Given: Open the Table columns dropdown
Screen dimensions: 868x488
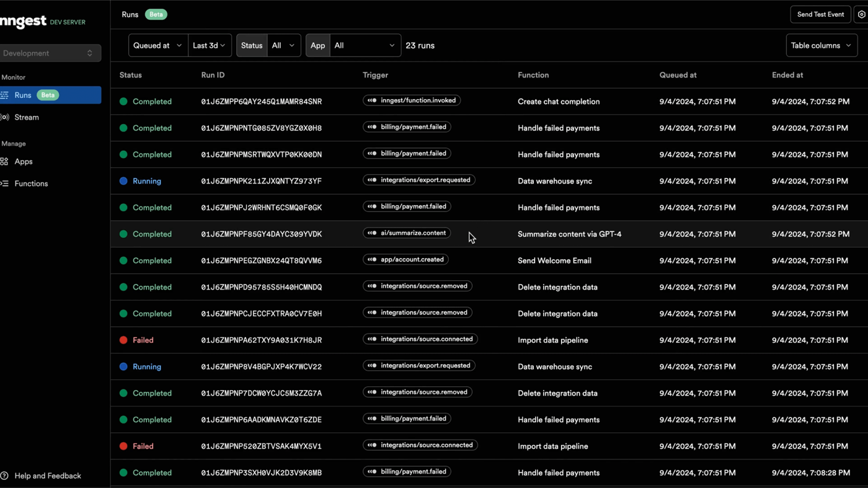Looking at the screenshot, I should (821, 45).
